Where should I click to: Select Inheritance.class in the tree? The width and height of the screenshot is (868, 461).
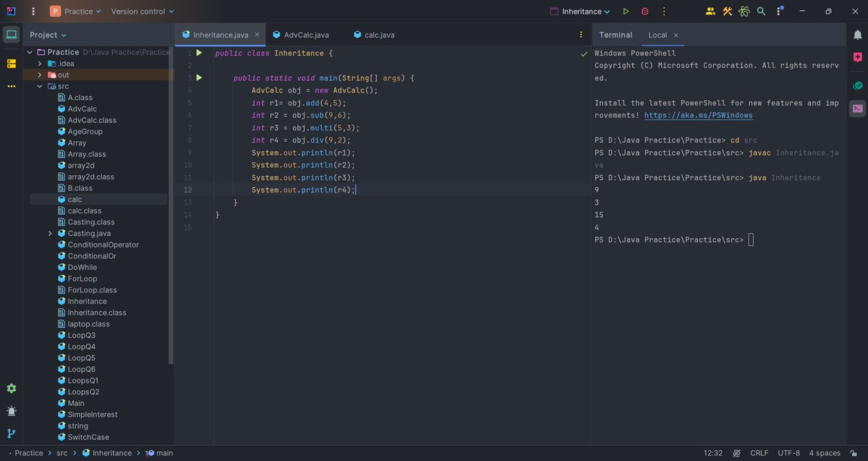click(91, 313)
